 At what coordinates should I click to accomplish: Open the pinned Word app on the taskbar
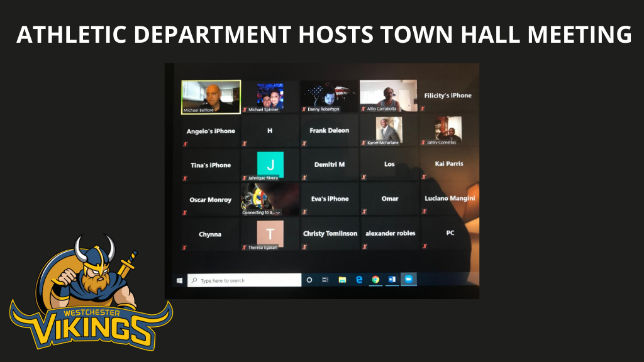tap(391, 279)
